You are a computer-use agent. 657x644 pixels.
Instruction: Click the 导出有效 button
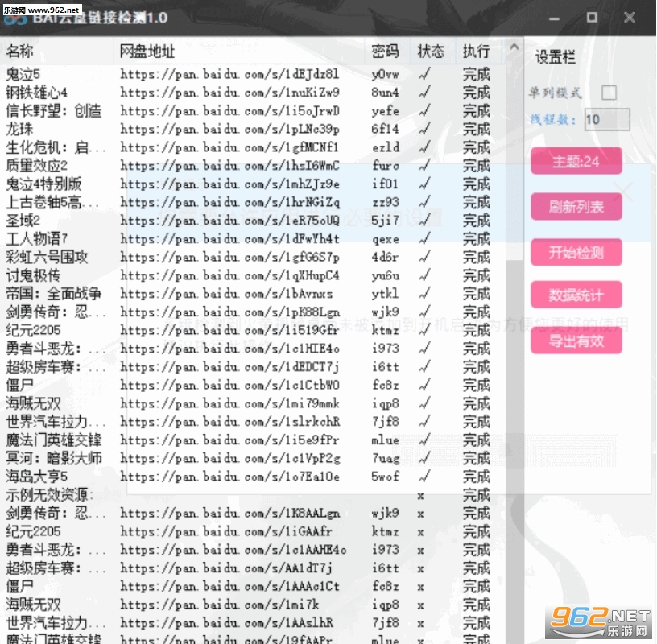[x=576, y=341]
